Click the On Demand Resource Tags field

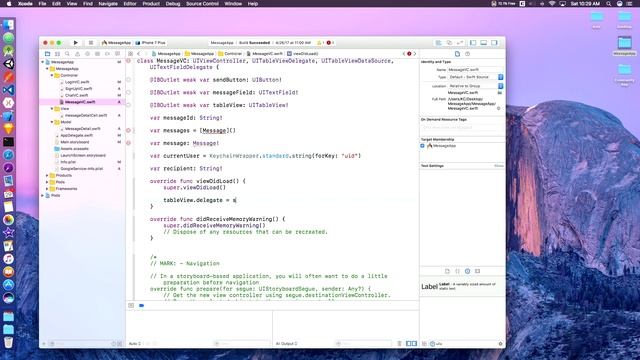(462, 128)
